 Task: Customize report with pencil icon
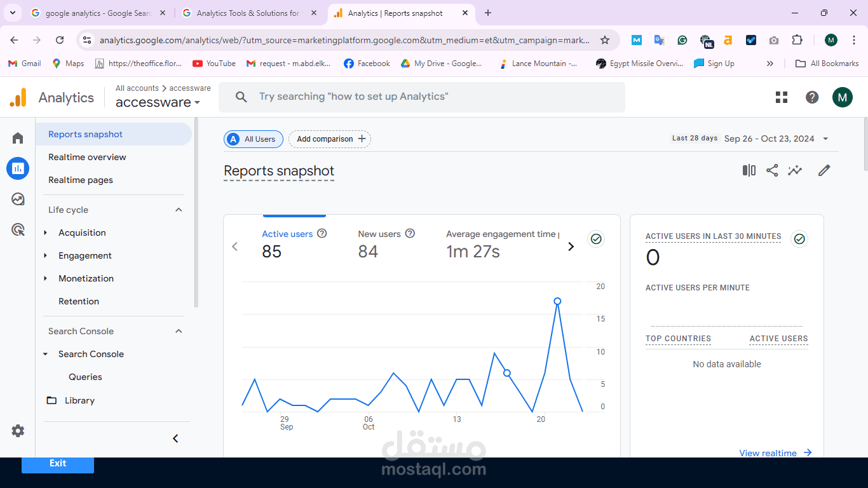point(824,170)
